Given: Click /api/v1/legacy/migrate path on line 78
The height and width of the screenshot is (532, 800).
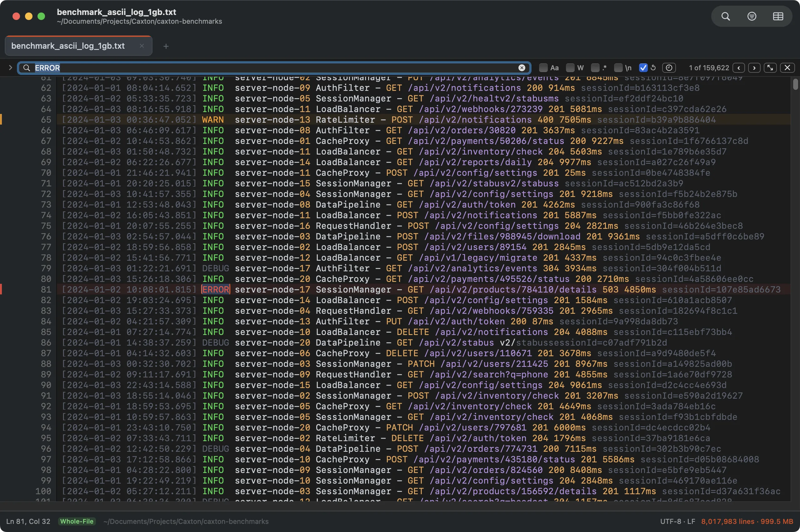Looking at the screenshot, I should point(478,258).
